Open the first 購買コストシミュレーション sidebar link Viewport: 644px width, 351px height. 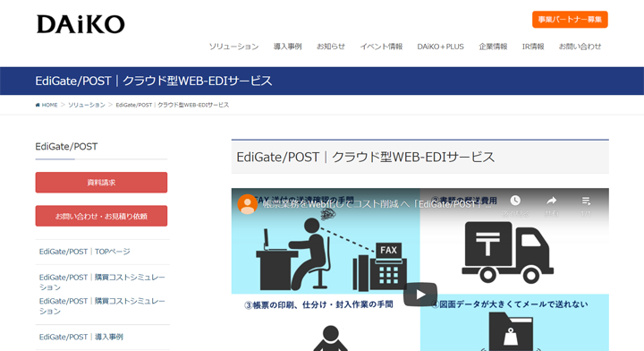pyautogui.click(x=102, y=282)
